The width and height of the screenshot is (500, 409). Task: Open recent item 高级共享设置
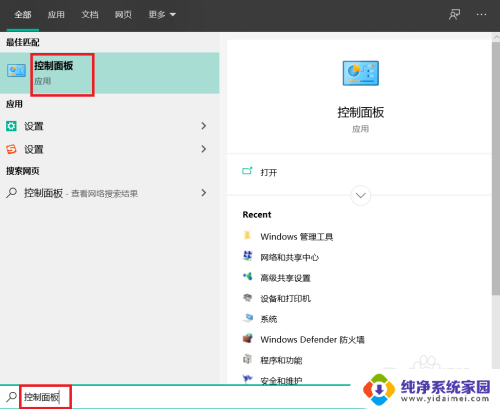[x=285, y=278]
